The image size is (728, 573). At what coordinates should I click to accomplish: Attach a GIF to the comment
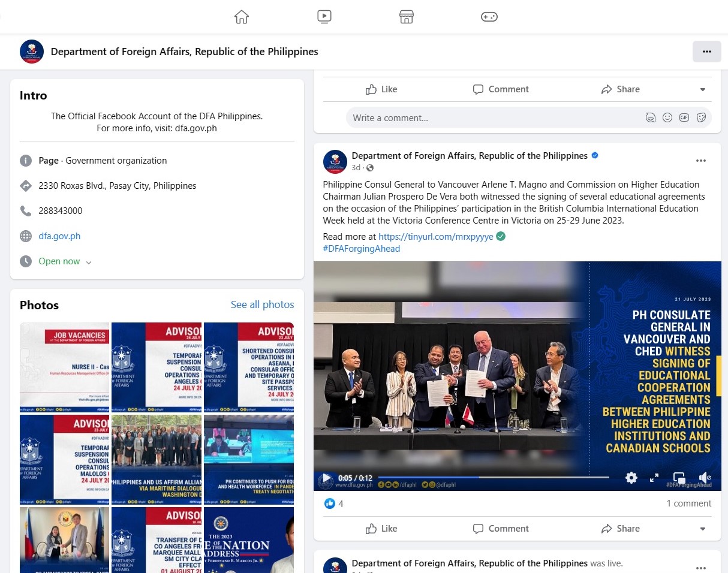click(684, 118)
